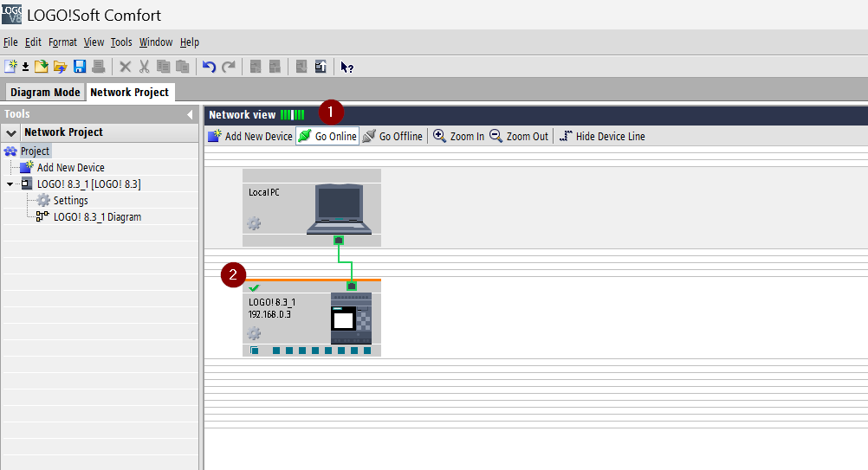The image size is (868, 470).
Task: Click the LOGO! 8.3_1 device image
Action: coord(351,319)
